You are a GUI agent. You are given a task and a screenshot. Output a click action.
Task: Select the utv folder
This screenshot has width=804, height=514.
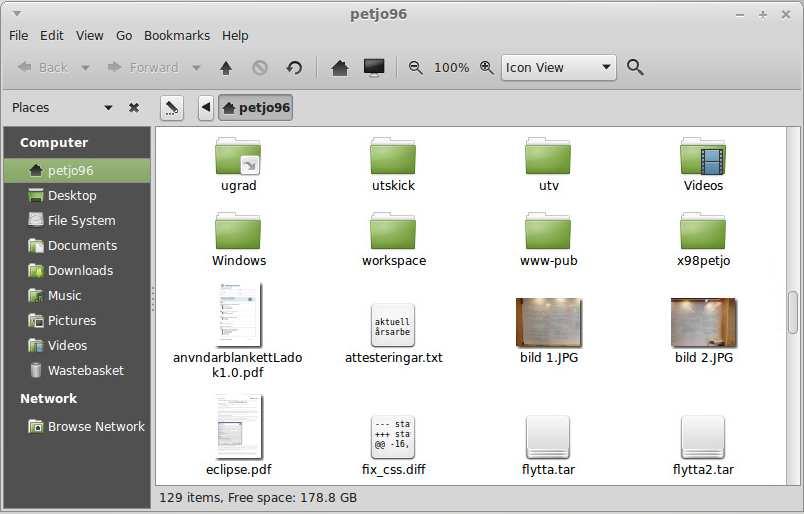point(549,165)
